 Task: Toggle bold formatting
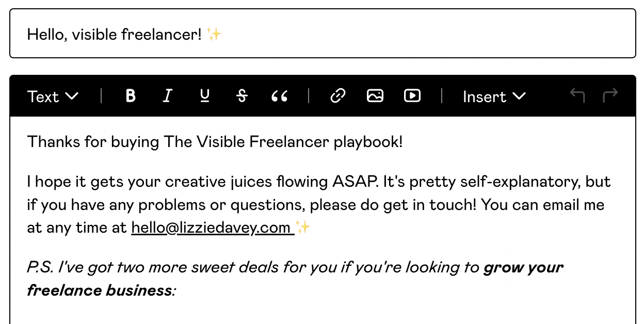pyautogui.click(x=131, y=96)
